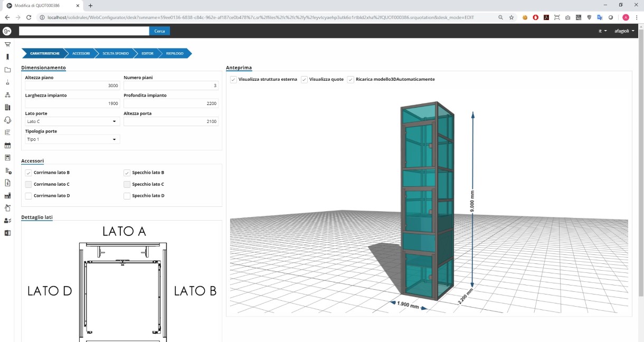Open the shopping cart sidebar icon
Image resolution: width=644 pixels, height=342 pixels.
click(7, 44)
